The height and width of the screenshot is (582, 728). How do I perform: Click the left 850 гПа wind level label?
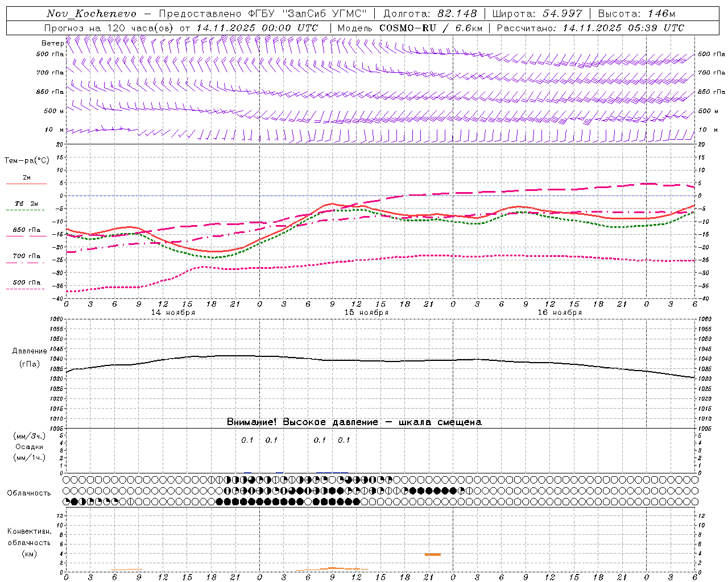[x=50, y=92]
